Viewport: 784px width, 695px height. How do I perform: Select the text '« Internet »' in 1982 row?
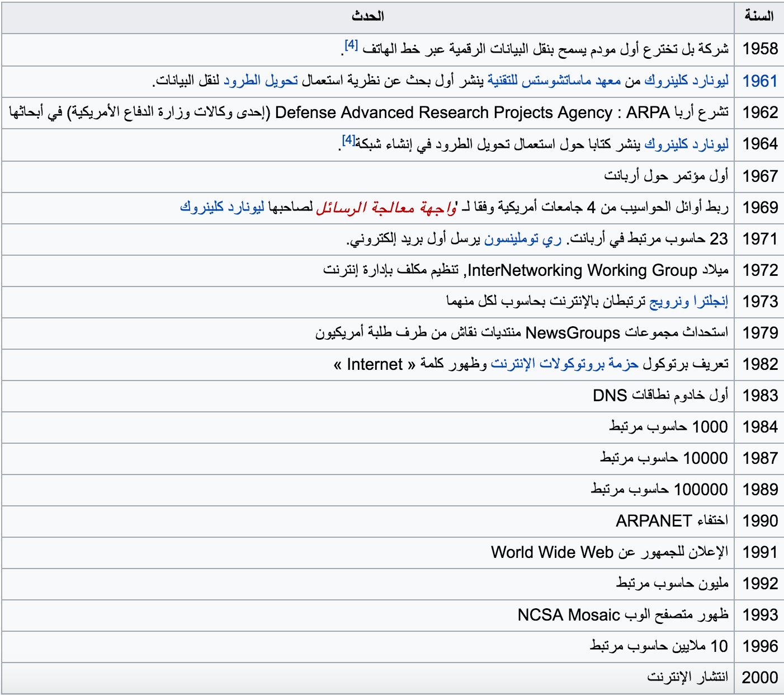pos(375,364)
